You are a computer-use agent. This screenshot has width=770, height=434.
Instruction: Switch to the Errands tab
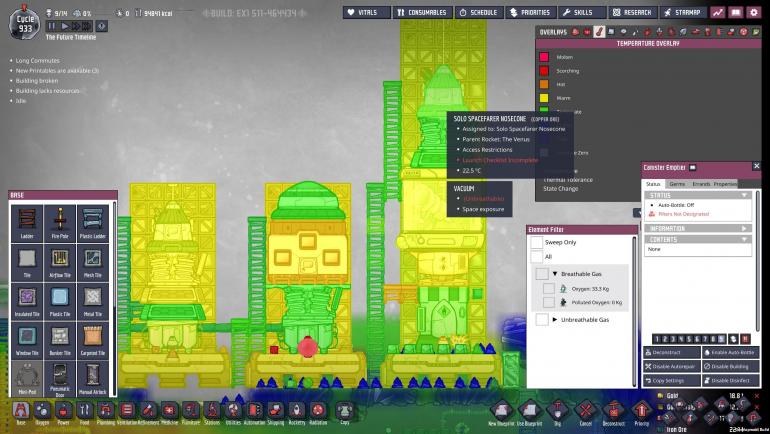click(x=701, y=184)
